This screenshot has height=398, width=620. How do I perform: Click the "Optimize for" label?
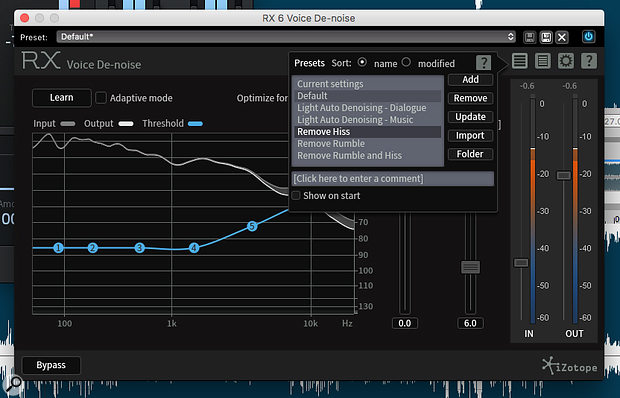pyautogui.click(x=262, y=98)
